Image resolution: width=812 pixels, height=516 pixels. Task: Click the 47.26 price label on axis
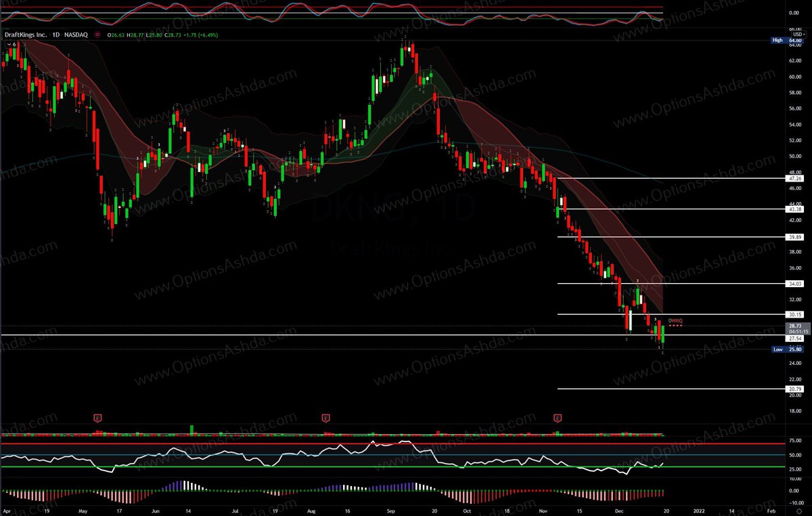(x=795, y=178)
